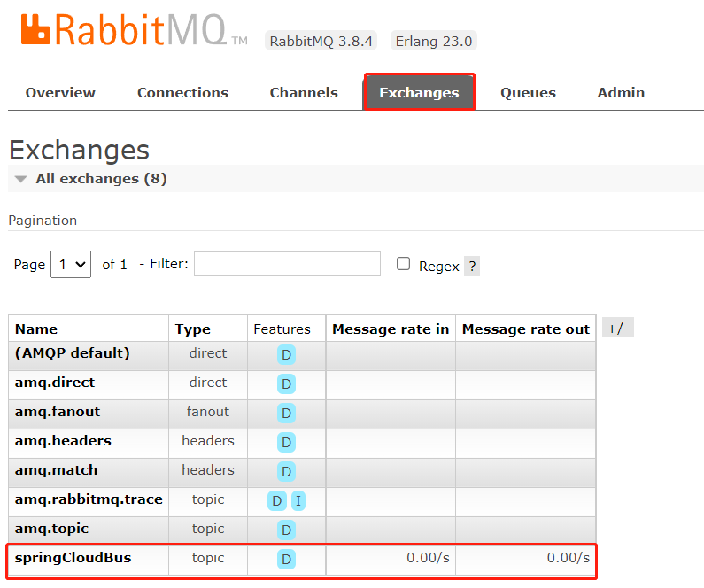
Task: Go to the Connections tab
Action: point(182,92)
